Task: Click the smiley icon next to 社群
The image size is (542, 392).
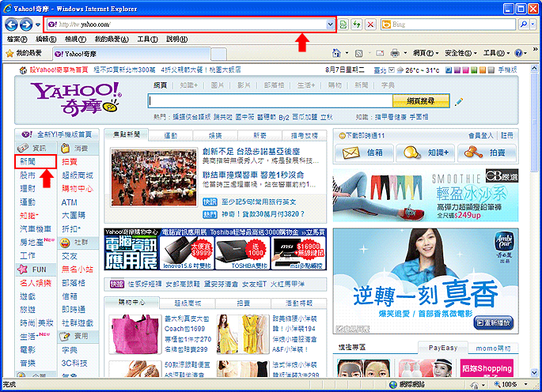Action: [x=65, y=243]
